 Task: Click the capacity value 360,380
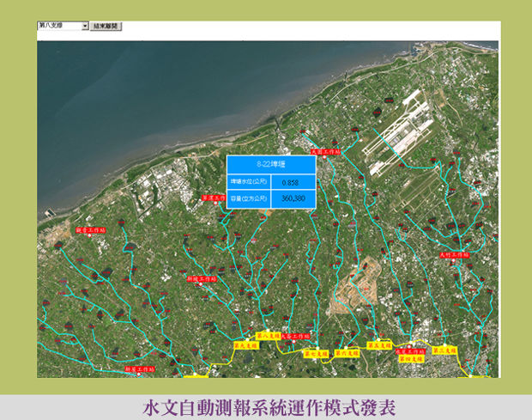[292, 199]
